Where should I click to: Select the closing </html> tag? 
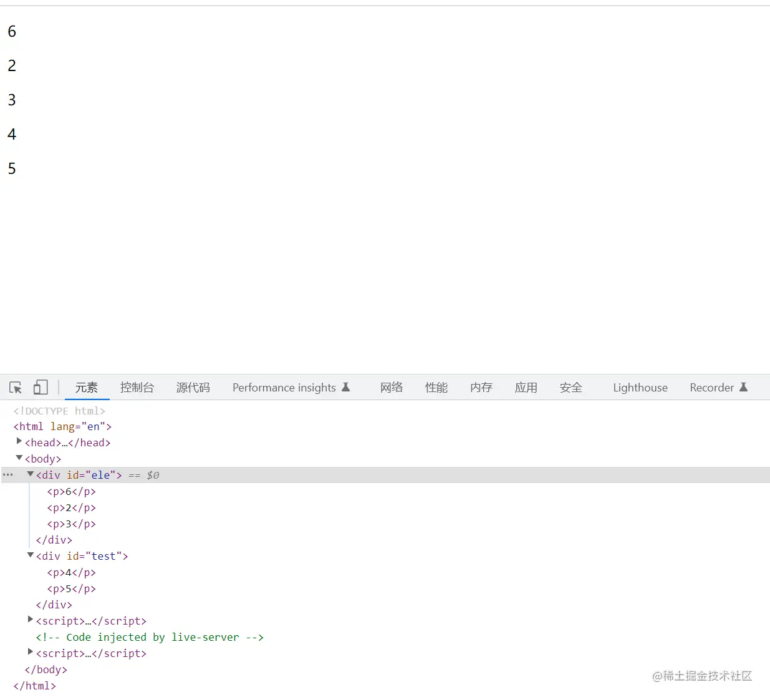tap(34, 686)
